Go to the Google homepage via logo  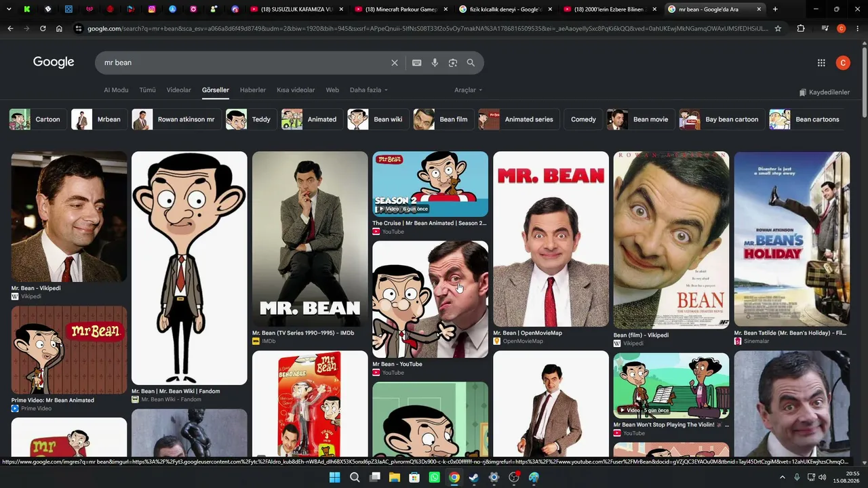54,62
